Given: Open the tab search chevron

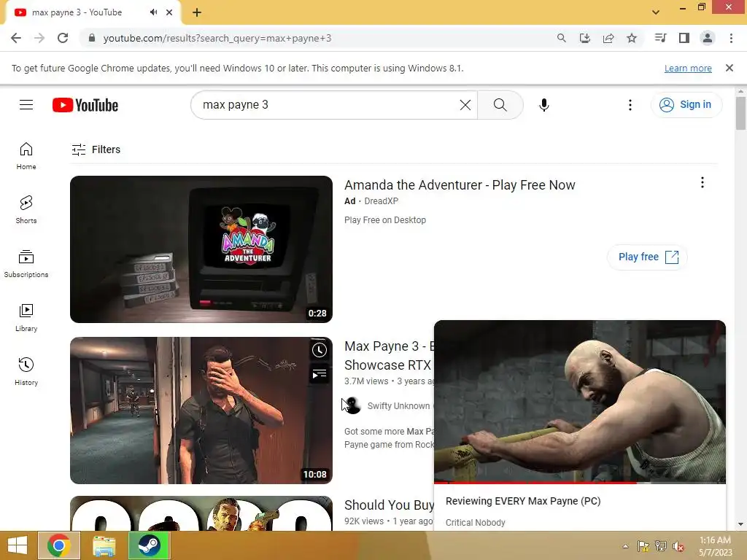Looking at the screenshot, I should 656,12.
